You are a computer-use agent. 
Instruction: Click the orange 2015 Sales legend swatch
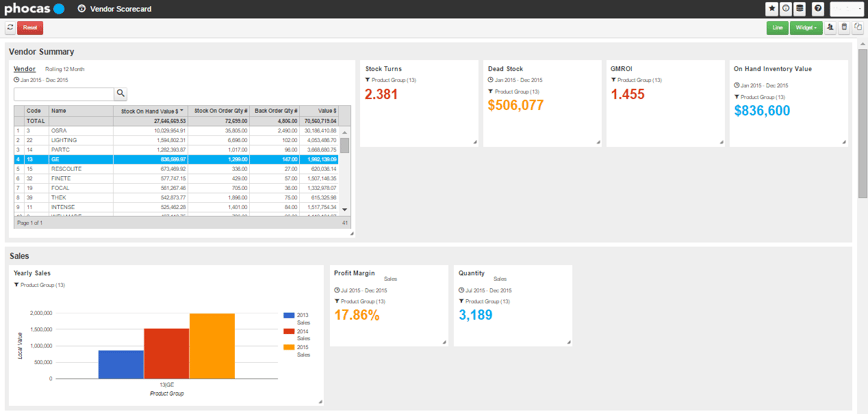[x=289, y=347]
